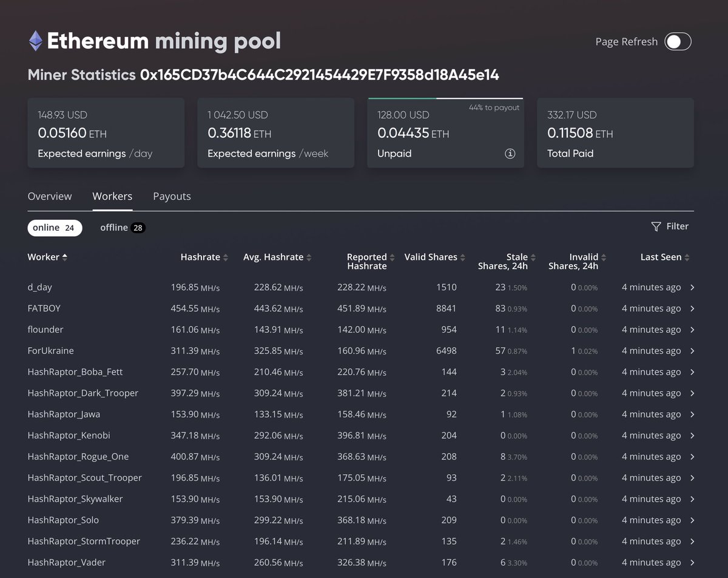Image resolution: width=728 pixels, height=578 pixels.
Task: Open the Payouts tab
Action: click(172, 196)
